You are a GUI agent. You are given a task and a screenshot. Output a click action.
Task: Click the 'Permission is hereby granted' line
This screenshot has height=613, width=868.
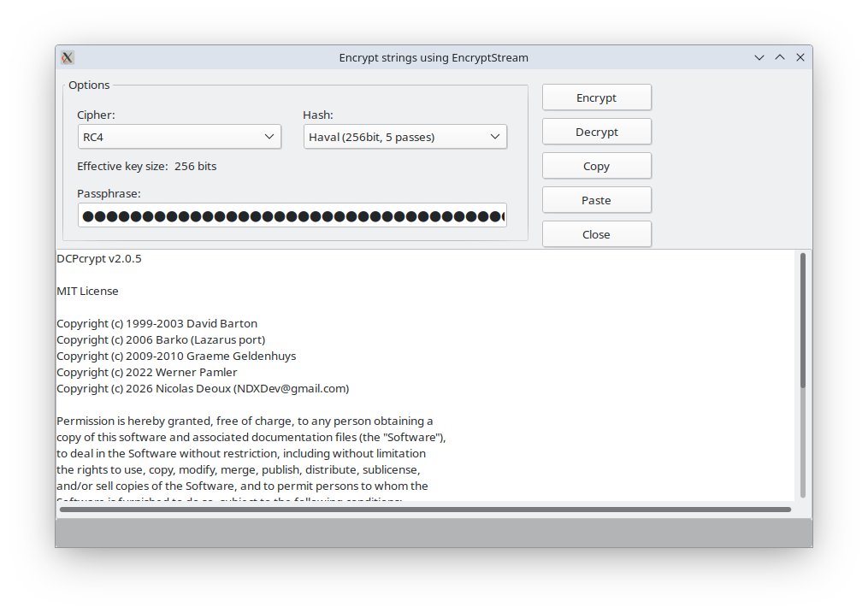coord(245,421)
